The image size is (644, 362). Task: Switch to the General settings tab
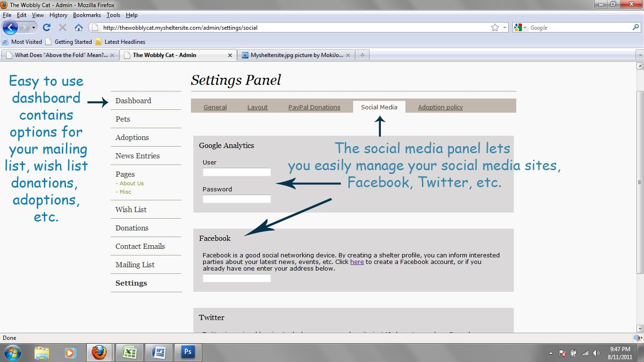(x=215, y=107)
